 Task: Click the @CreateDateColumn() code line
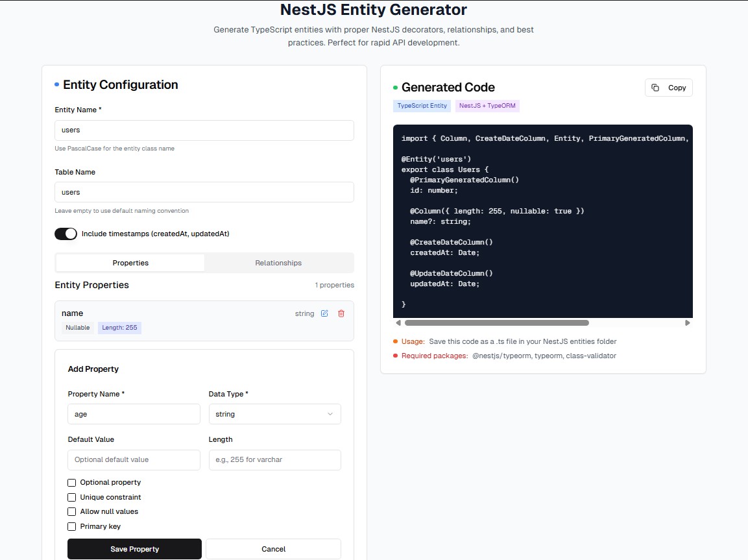pyautogui.click(x=452, y=242)
